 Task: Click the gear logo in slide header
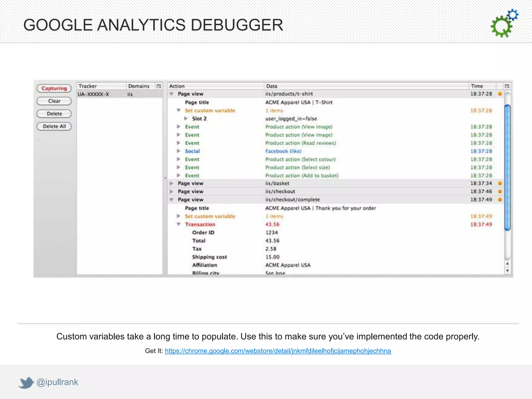click(x=504, y=23)
